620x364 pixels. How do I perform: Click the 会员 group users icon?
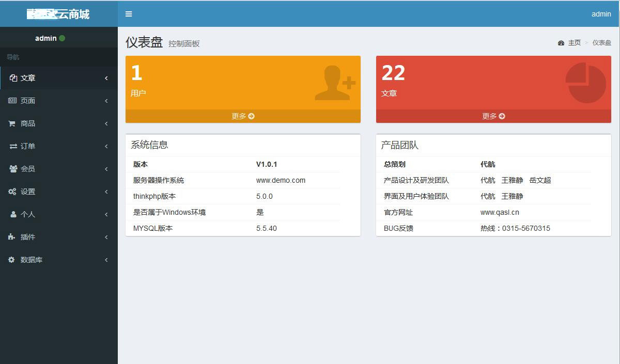click(x=13, y=169)
